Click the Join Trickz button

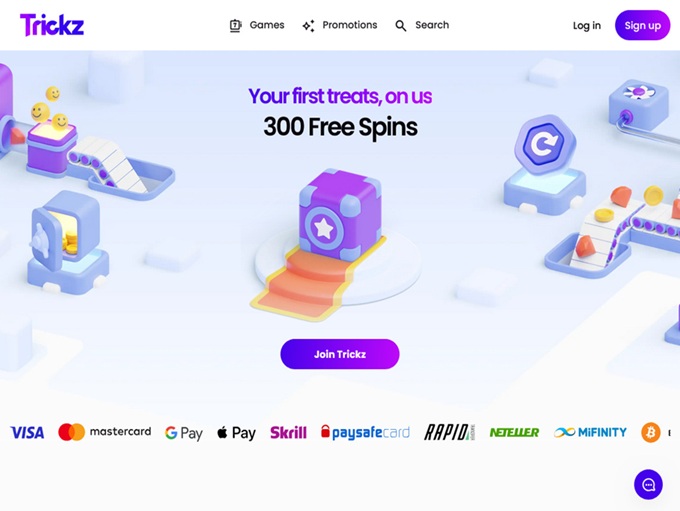coord(340,354)
